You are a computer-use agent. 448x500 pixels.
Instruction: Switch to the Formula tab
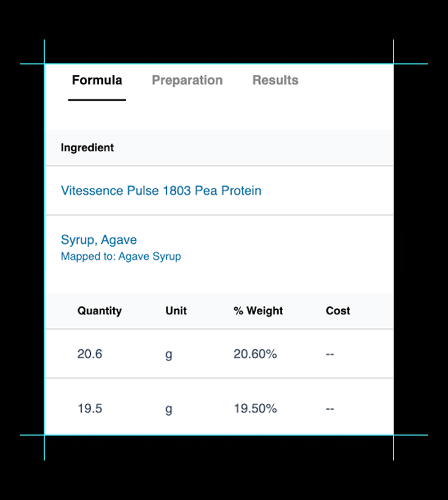97,81
